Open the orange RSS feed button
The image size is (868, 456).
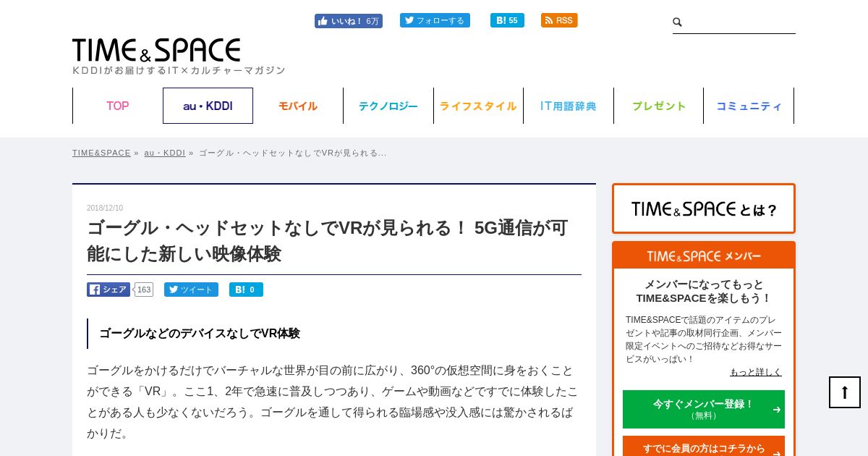[x=559, y=20]
